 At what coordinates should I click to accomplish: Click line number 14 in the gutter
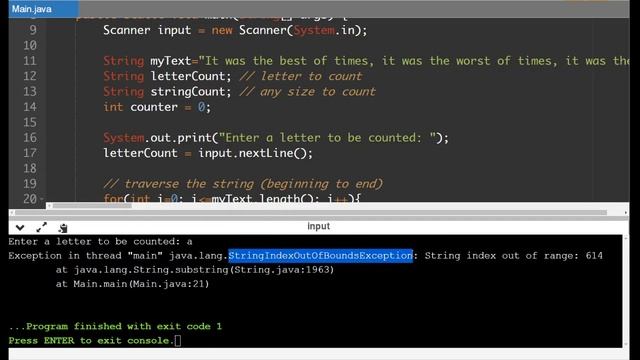(29, 107)
